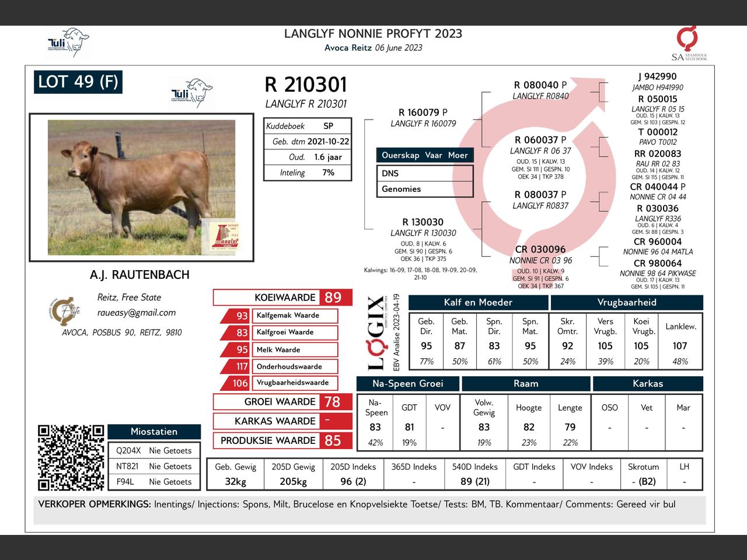Click the Q204X Nie Getoets row
The image size is (747, 560).
click(x=154, y=451)
